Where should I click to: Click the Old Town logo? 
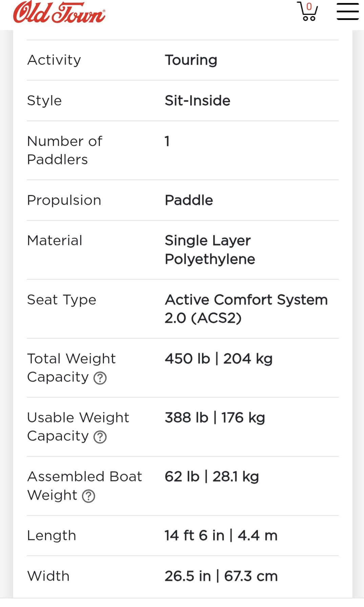59,12
